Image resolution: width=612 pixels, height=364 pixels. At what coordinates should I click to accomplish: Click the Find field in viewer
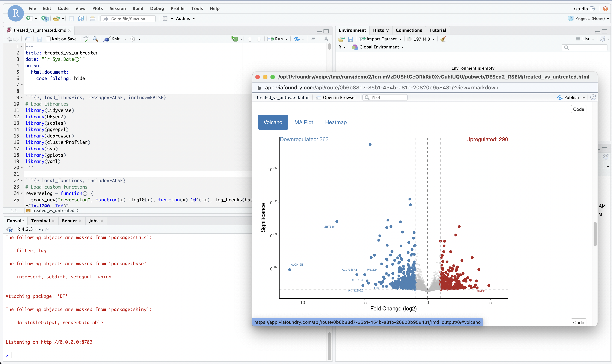[385, 98]
